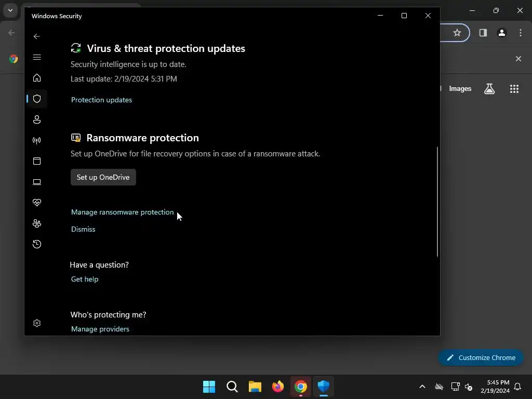Click the Set up OneDrive button
This screenshot has height=399, width=532.
(103, 177)
